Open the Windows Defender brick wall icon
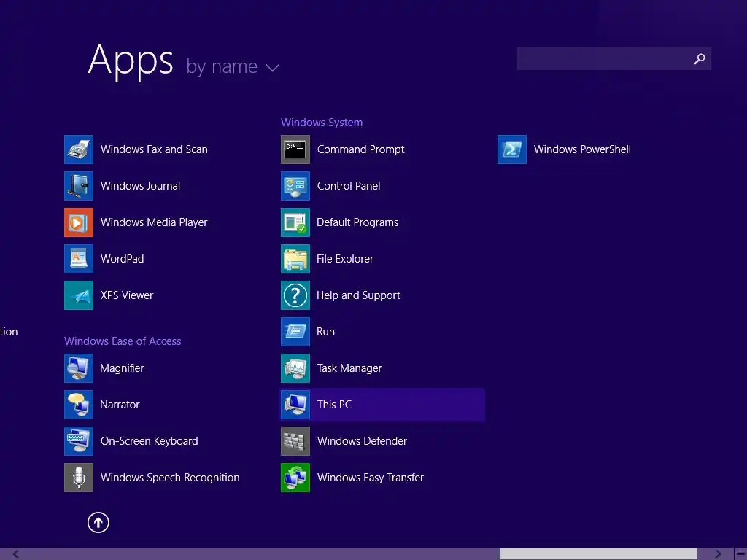The image size is (747, 560). point(295,441)
